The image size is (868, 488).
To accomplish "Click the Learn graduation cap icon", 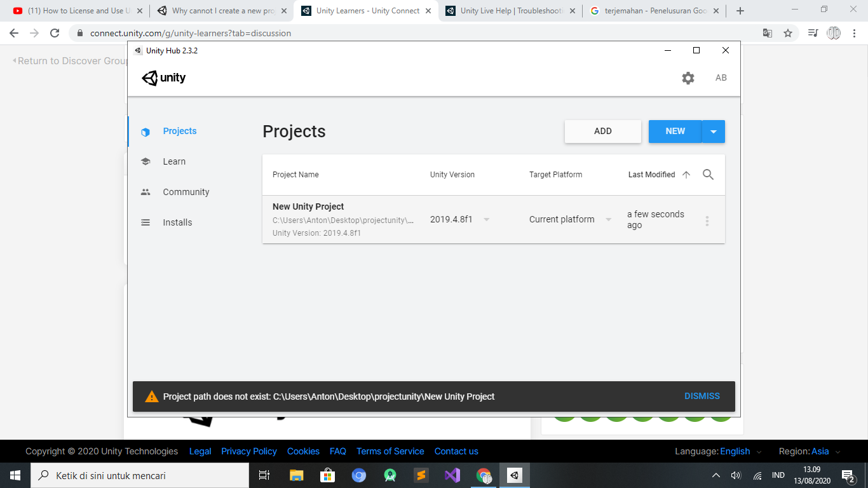I will pyautogui.click(x=146, y=161).
